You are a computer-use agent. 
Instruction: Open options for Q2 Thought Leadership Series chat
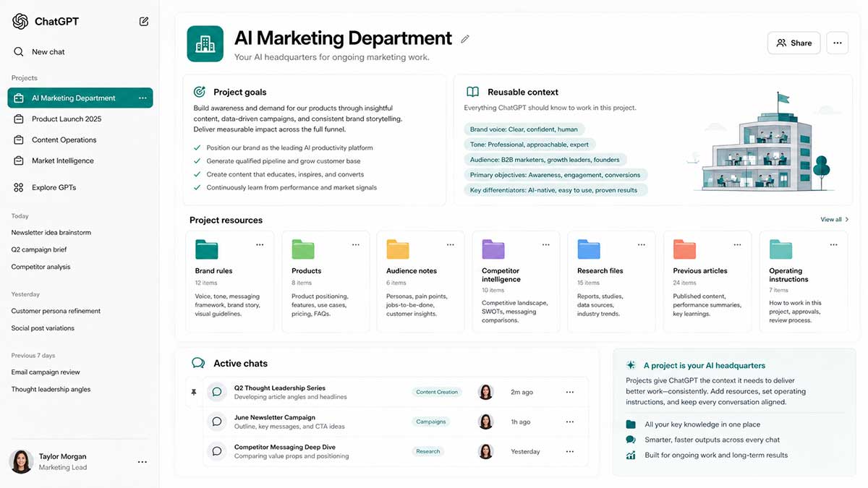(570, 392)
